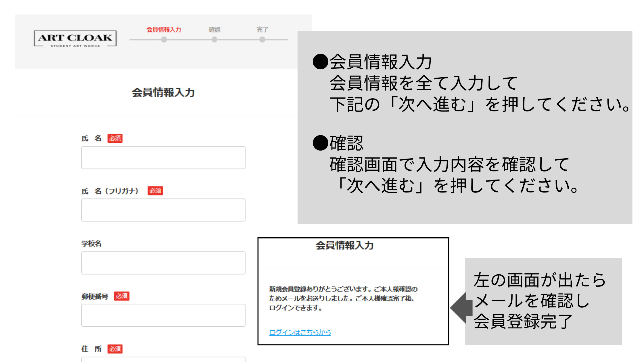Click the ART CLOAK logo
The image size is (644, 362).
pos(75,38)
